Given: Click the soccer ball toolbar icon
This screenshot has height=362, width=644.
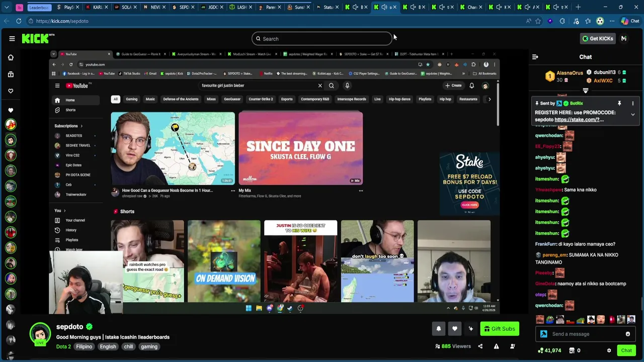Looking at the screenshot, I should 600,21.
